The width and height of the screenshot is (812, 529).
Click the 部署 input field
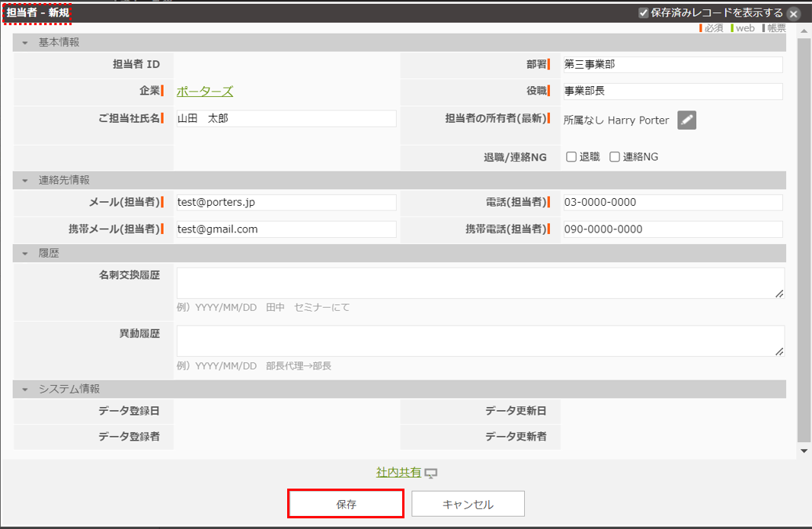click(x=672, y=65)
